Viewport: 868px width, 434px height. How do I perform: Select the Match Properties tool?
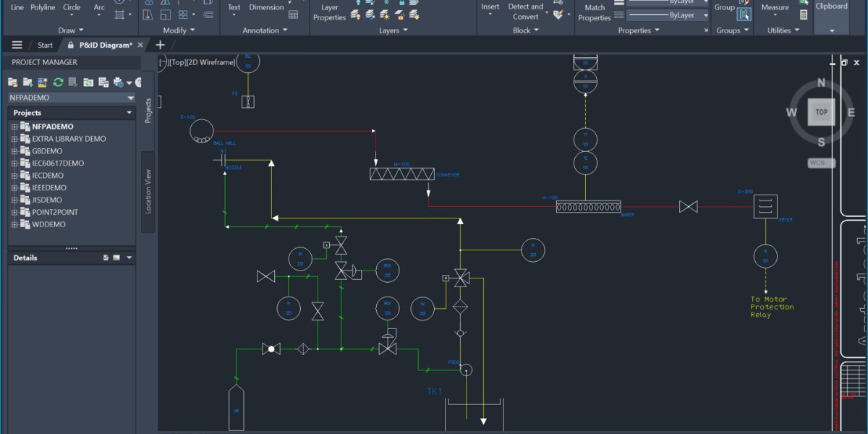(x=595, y=12)
